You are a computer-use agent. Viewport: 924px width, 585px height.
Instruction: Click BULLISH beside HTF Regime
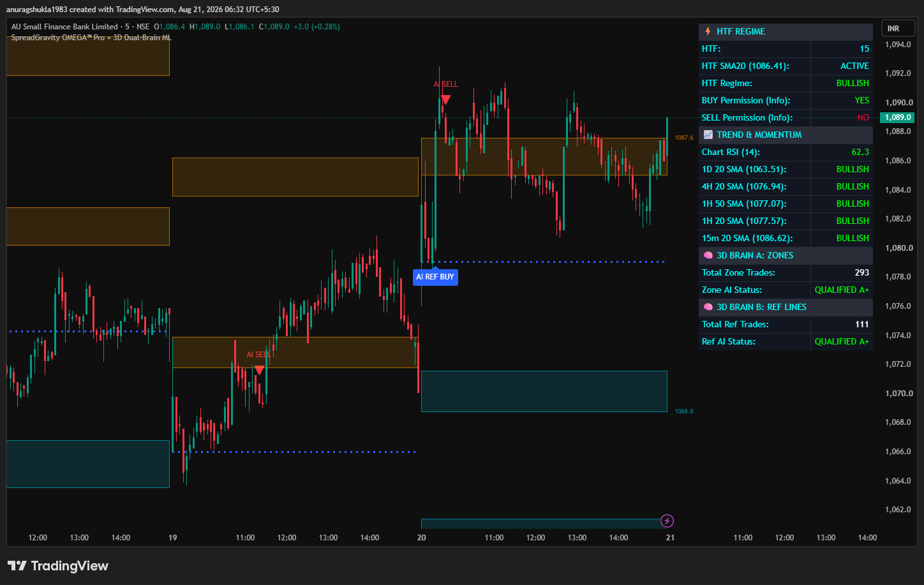(853, 83)
